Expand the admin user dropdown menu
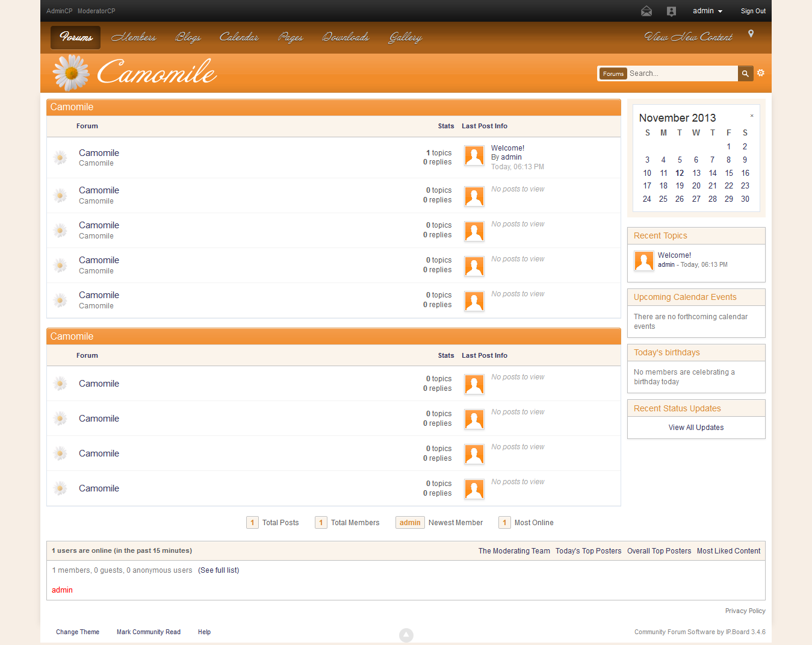 click(707, 11)
